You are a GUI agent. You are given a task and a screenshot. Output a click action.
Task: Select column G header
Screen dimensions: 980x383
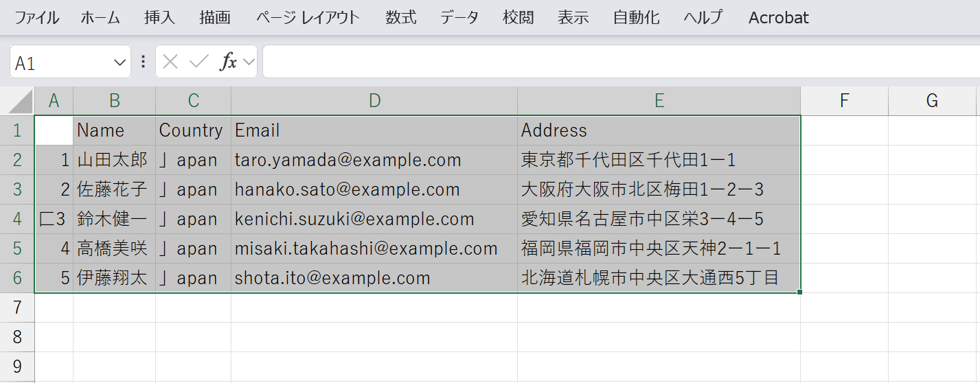pos(932,101)
